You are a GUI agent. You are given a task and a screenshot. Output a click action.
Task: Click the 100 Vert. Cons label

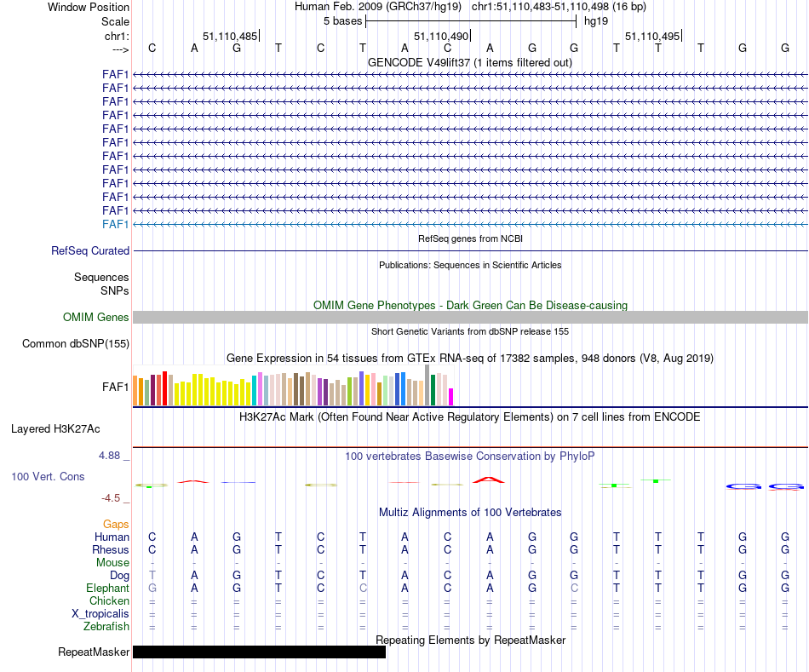click(48, 476)
